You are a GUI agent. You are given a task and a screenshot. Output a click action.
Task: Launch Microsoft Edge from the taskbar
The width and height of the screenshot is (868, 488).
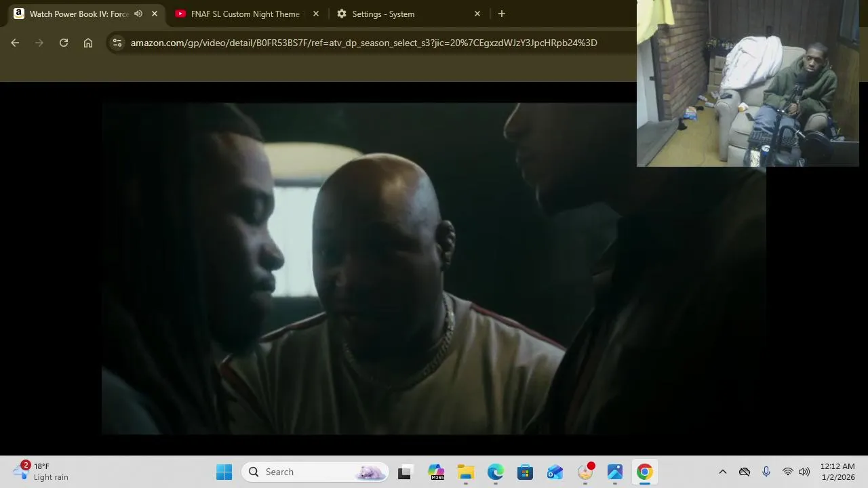pos(496,472)
